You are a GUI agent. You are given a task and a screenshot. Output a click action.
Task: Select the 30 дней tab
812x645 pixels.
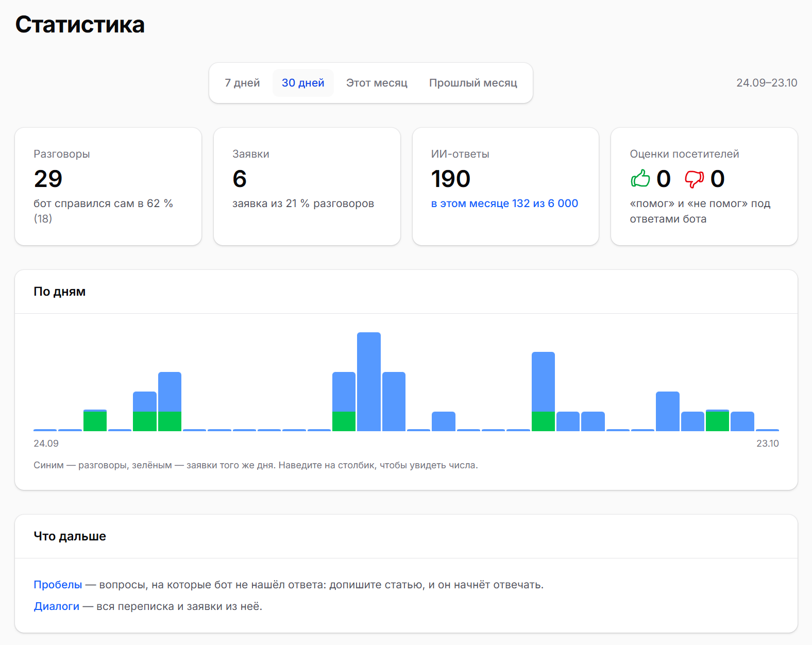pos(303,83)
